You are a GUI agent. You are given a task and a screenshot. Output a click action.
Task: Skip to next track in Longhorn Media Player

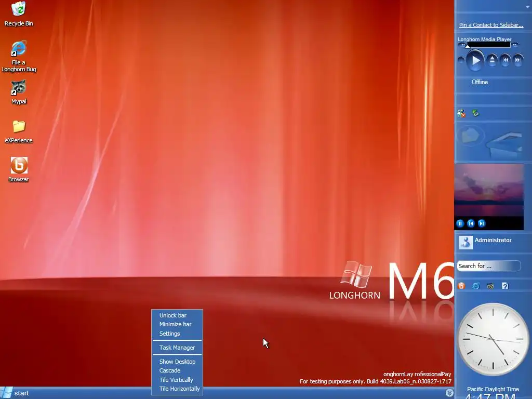(518, 60)
